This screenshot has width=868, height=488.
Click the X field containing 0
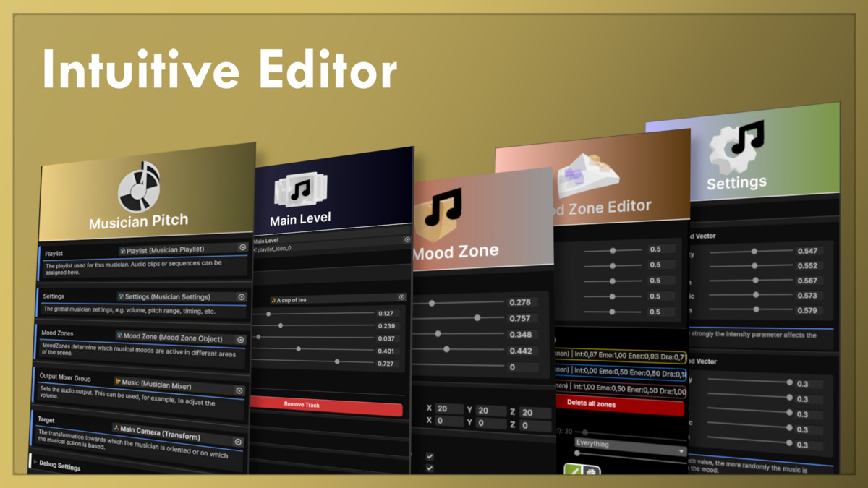[449, 421]
